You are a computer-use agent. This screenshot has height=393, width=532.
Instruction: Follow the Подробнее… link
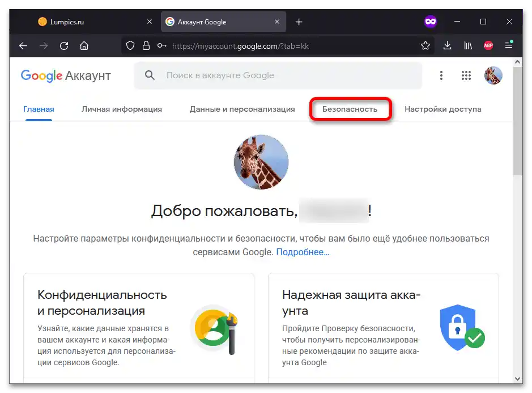pyautogui.click(x=303, y=252)
